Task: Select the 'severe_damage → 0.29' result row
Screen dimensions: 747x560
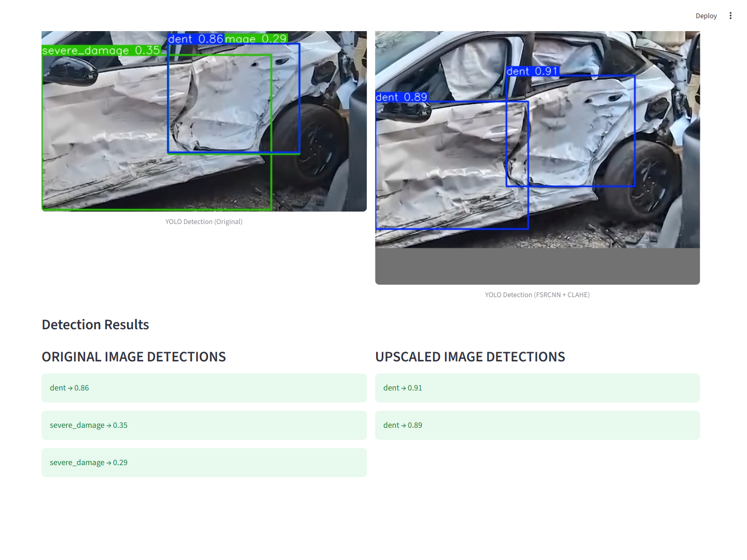Action: [x=204, y=463]
